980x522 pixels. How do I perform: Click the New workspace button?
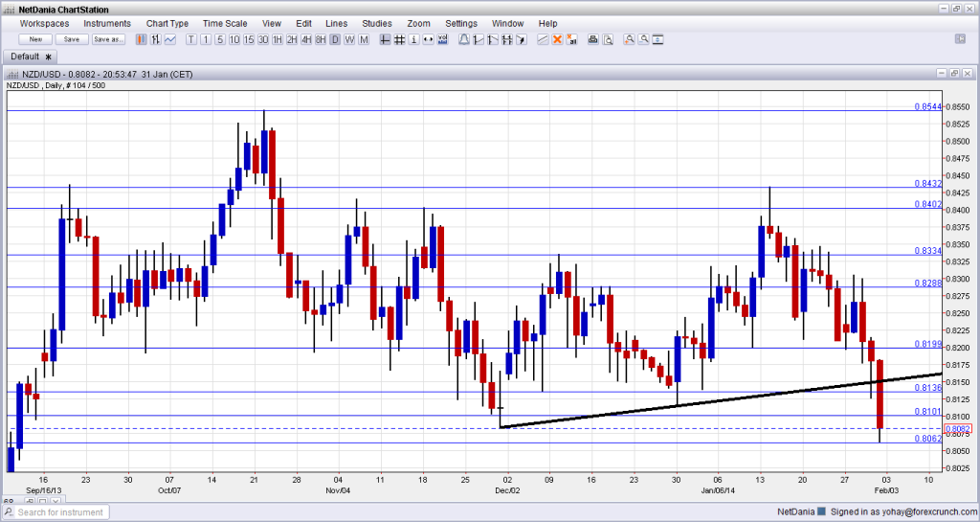click(x=35, y=39)
